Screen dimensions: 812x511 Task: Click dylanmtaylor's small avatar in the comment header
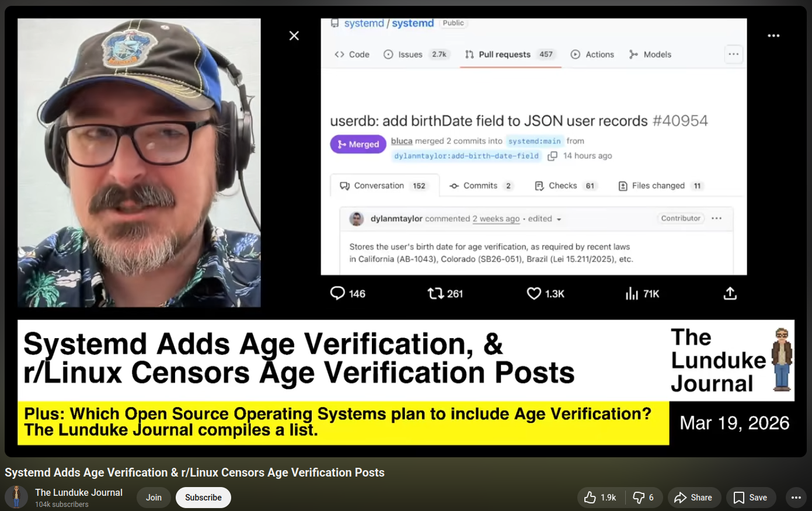tap(357, 219)
